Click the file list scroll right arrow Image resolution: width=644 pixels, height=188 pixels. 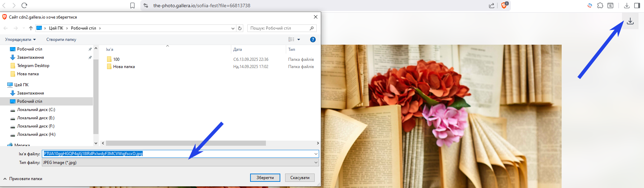[318, 143]
